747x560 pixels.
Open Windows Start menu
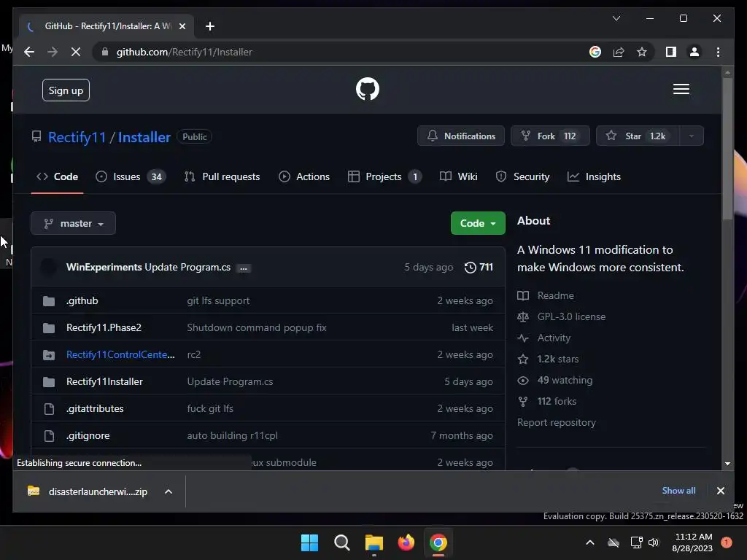[309, 542]
